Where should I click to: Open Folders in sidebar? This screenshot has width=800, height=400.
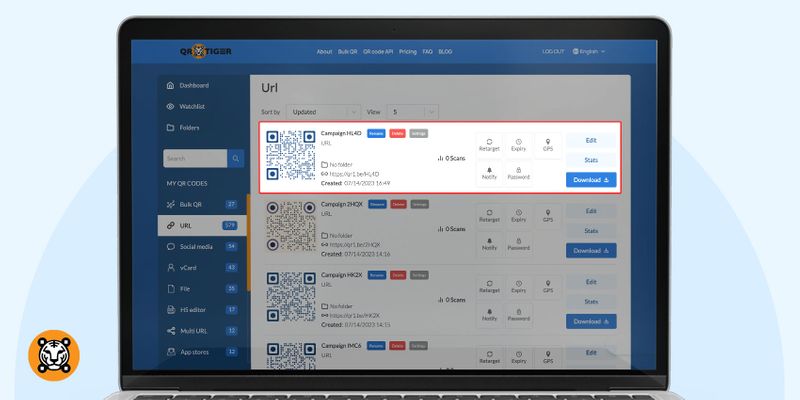[183, 128]
